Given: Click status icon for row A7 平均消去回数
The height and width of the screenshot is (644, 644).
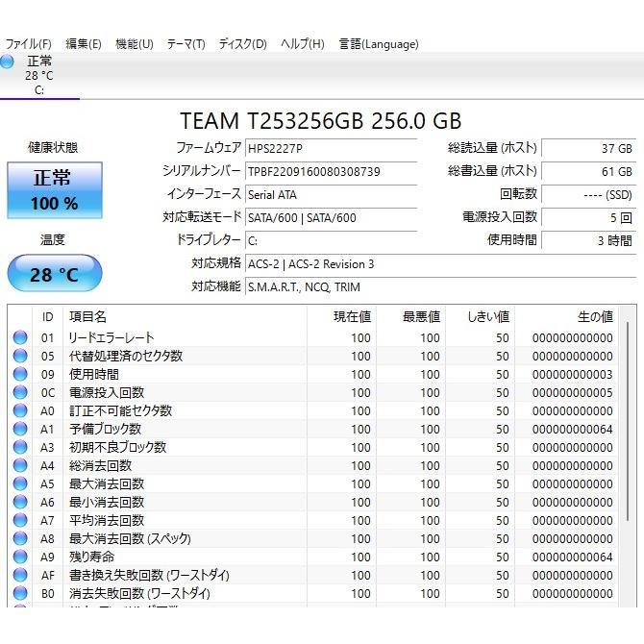Looking at the screenshot, I should pos(20,520).
